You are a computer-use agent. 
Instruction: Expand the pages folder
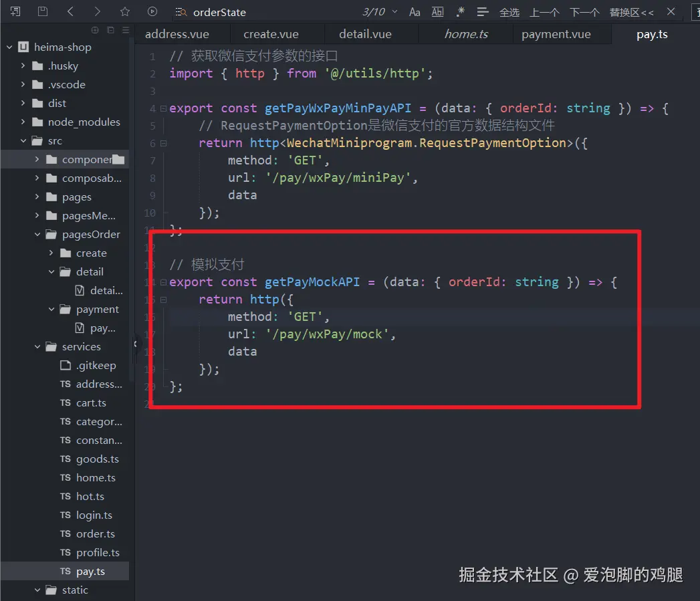tap(37, 197)
